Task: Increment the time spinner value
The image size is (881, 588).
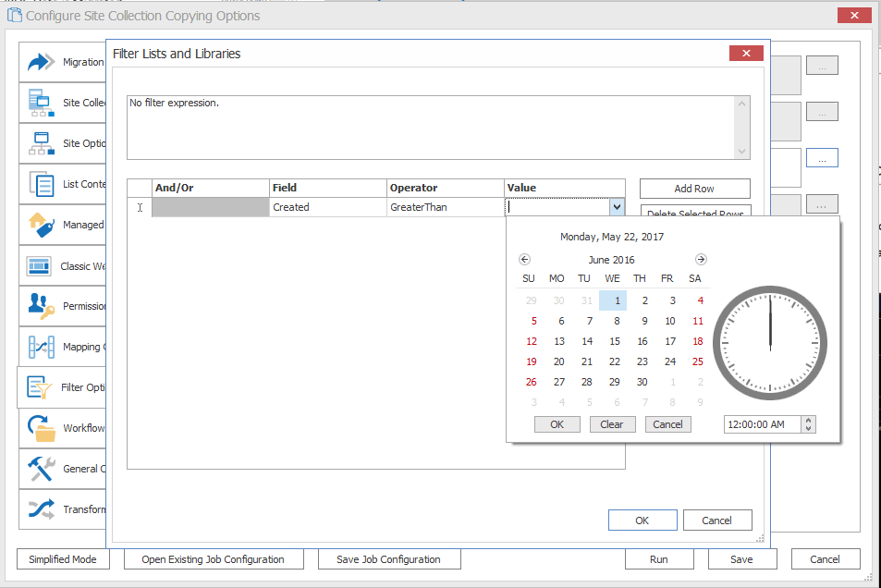Action: 810,421
